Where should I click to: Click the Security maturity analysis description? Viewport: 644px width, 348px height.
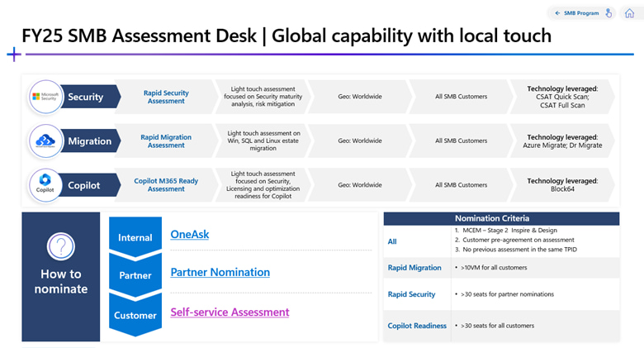click(263, 97)
